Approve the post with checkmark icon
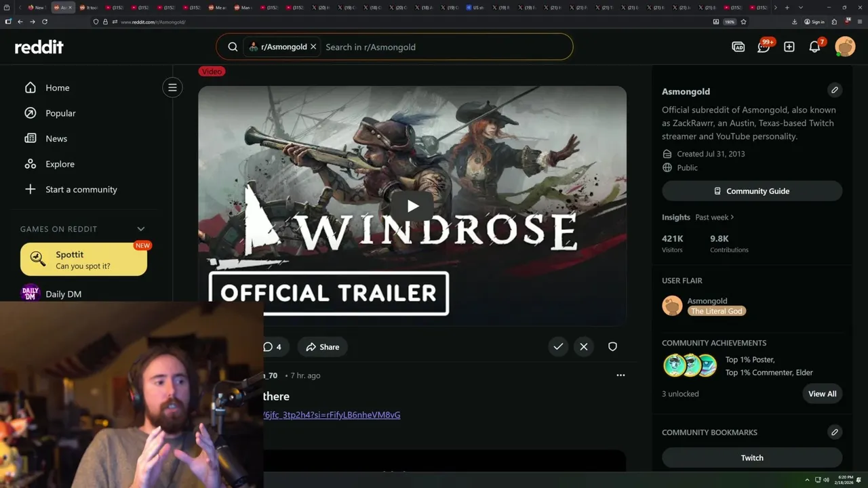Image resolution: width=868 pixels, height=488 pixels. 558,346
